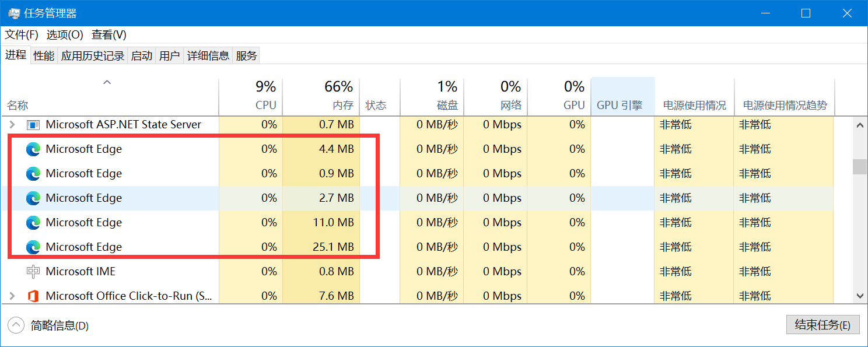Screen dimensions: 868x347
Task: Click the 4.4 MB memory value
Action: point(337,149)
